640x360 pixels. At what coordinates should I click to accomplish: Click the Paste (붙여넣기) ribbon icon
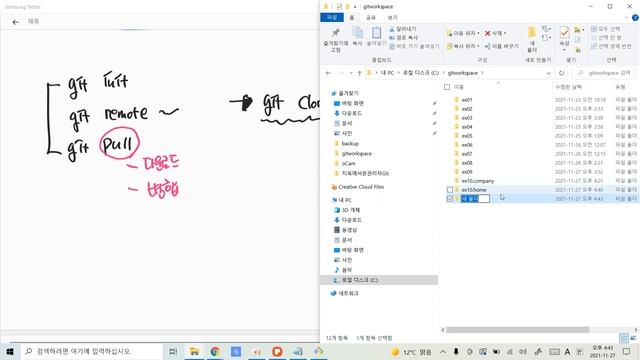376,36
